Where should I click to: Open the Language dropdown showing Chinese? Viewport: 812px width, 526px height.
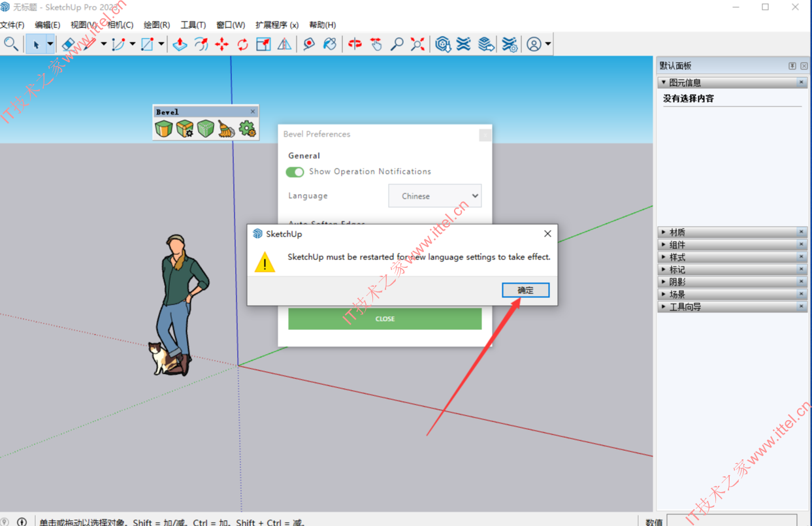(435, 196)
